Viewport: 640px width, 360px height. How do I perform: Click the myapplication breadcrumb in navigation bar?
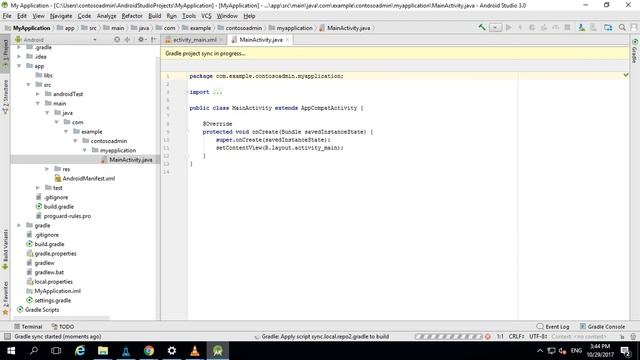tap(291, 28)
